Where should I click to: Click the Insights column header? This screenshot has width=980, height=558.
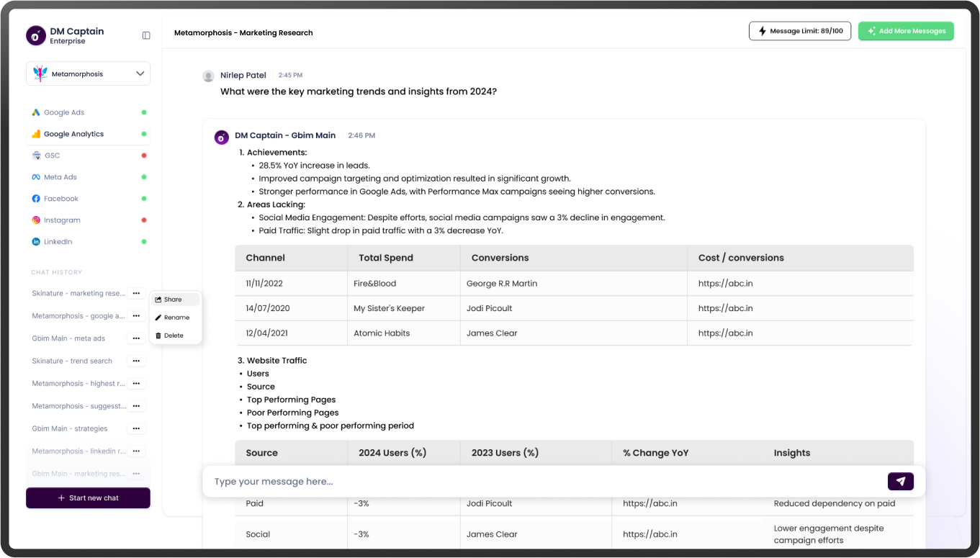(791, 453)
